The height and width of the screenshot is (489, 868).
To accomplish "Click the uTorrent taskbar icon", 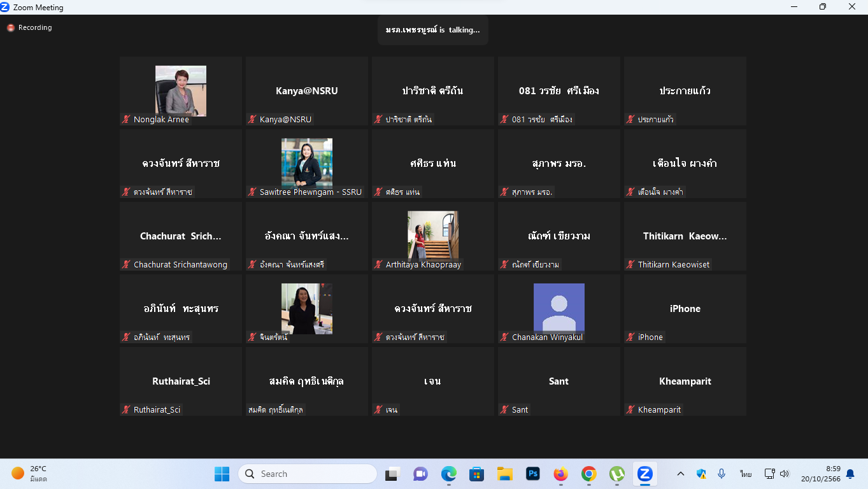I will (x=616, y=474).
